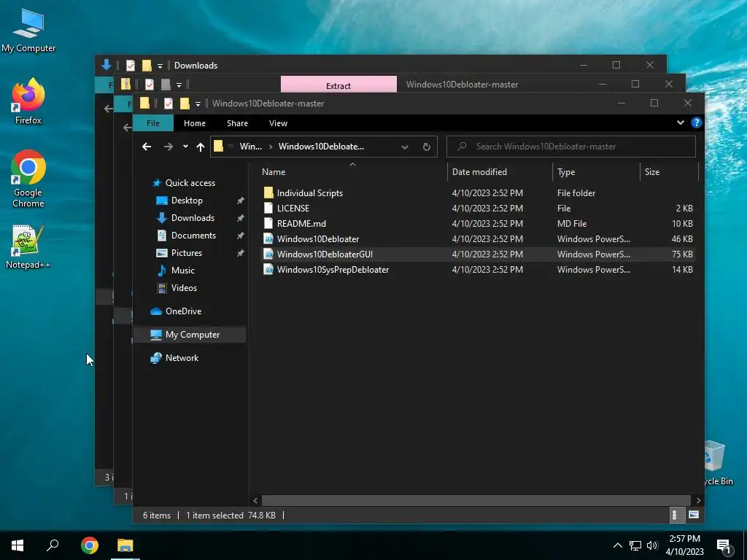747x560 pixels.
Task: Open taskbar search magnifier
Action: point(53,545)
